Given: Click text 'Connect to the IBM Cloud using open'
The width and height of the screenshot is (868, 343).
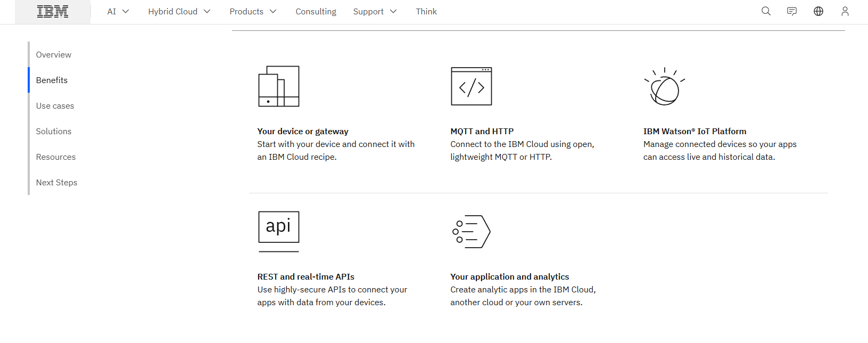Looking at the screenshot, I should pyautogui.click(x=522, y=144).
